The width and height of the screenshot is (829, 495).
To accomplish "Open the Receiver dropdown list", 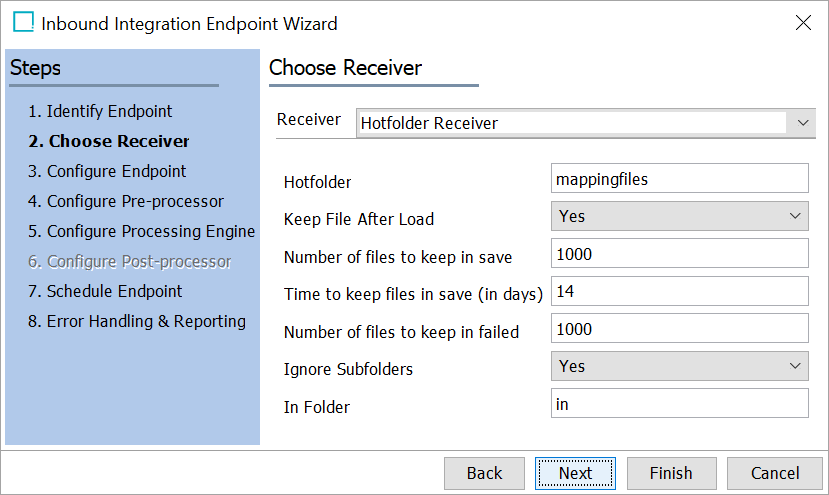I will 586,123.
